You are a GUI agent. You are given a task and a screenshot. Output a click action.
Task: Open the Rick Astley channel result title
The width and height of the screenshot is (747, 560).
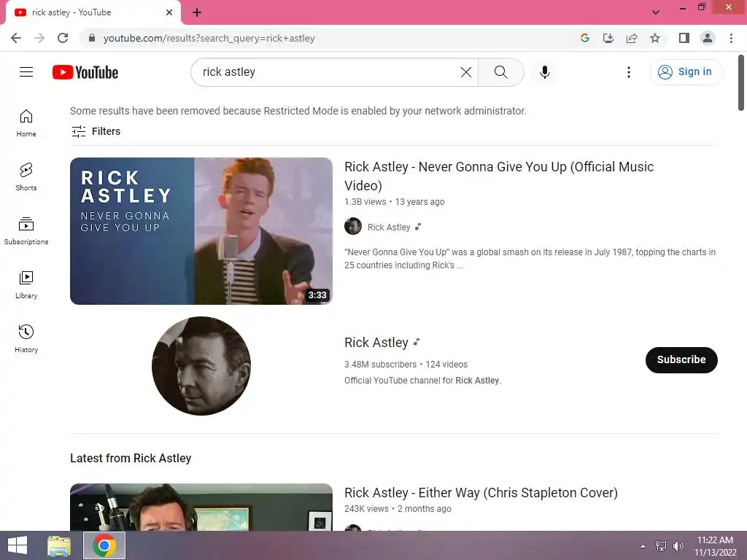point(376,343)
